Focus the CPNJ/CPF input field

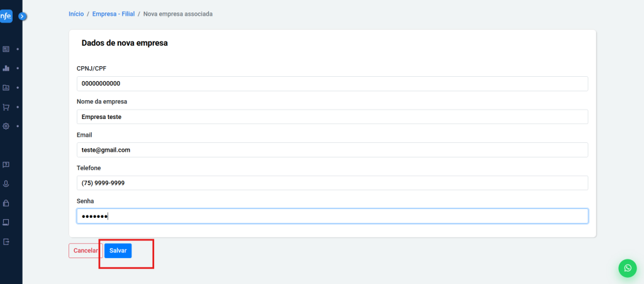tap(332, 84)
